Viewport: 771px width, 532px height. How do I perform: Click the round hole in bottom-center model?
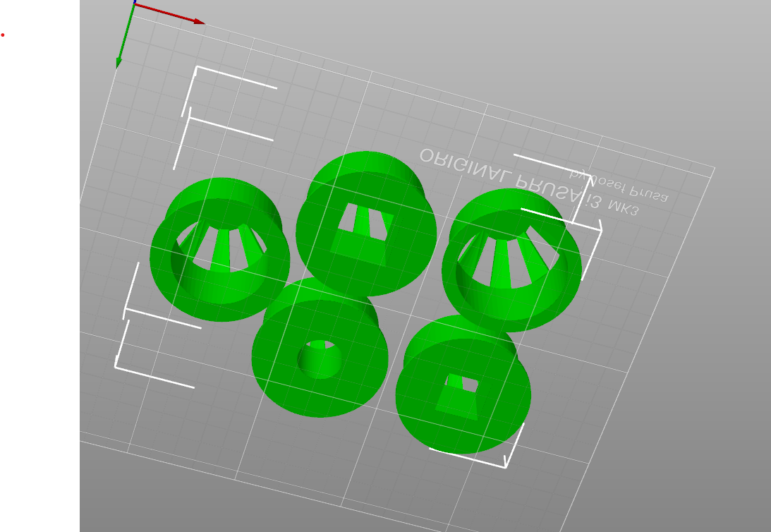click(320, 358)
